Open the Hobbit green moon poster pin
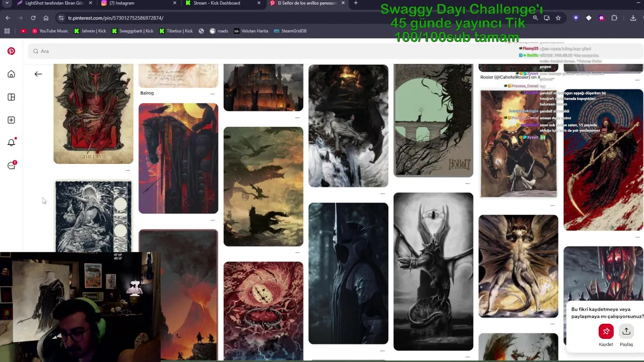 coord(433,121)
